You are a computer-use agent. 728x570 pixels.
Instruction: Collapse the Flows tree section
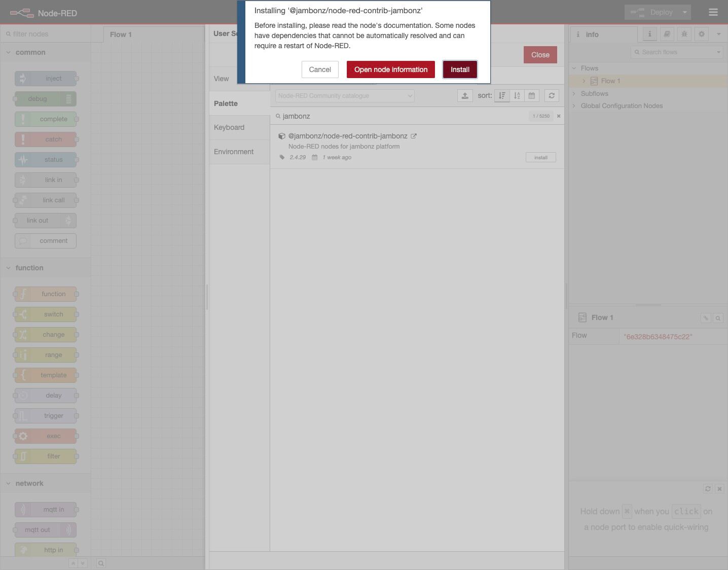574,68
